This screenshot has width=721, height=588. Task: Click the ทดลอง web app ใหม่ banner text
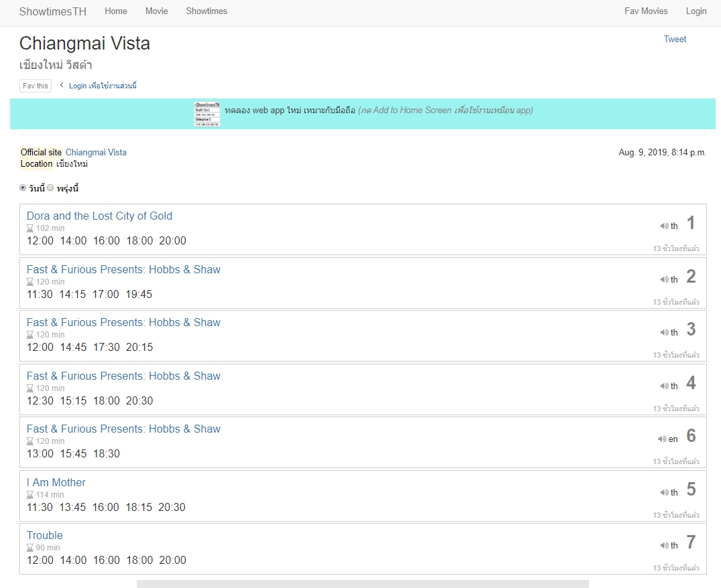290,111
